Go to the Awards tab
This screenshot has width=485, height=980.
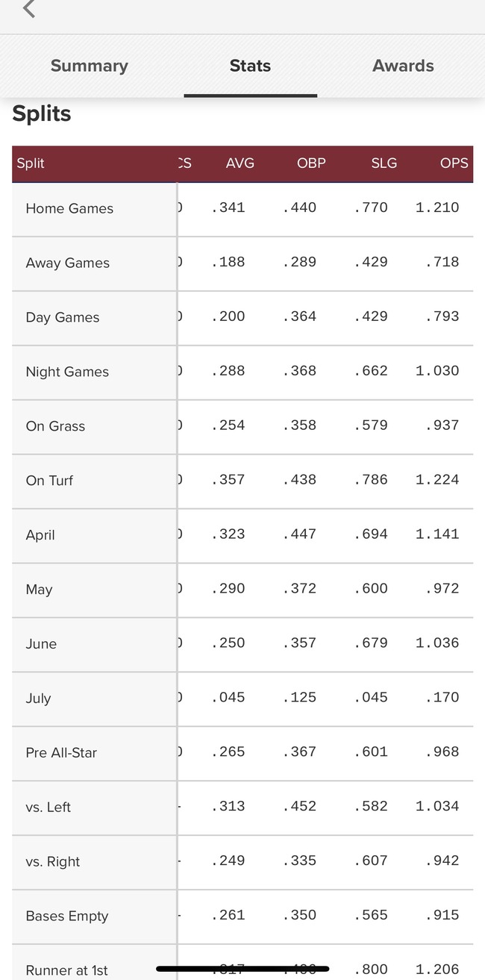coord(403,66)
